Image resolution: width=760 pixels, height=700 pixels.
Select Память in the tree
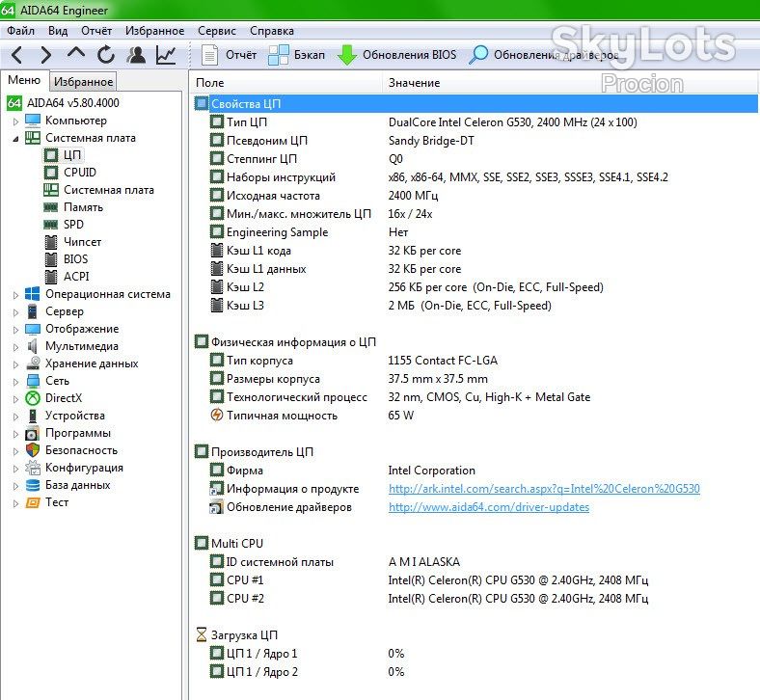83,207
